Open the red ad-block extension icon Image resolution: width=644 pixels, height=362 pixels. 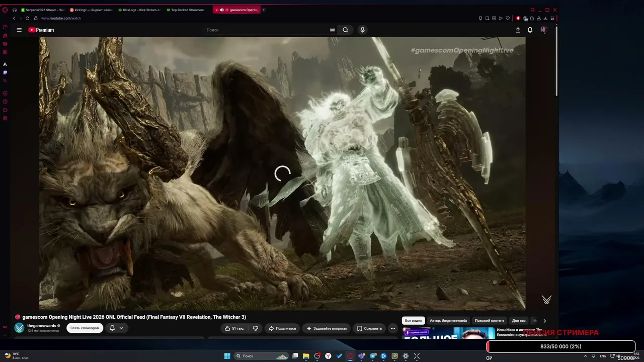(518, 18)
